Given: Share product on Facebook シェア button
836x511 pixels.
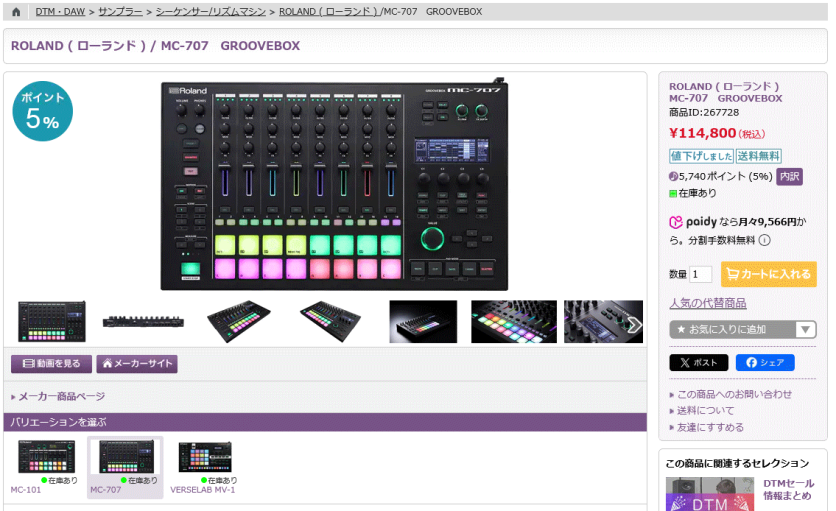Looking at the screenshot, I should pos(764,363).
